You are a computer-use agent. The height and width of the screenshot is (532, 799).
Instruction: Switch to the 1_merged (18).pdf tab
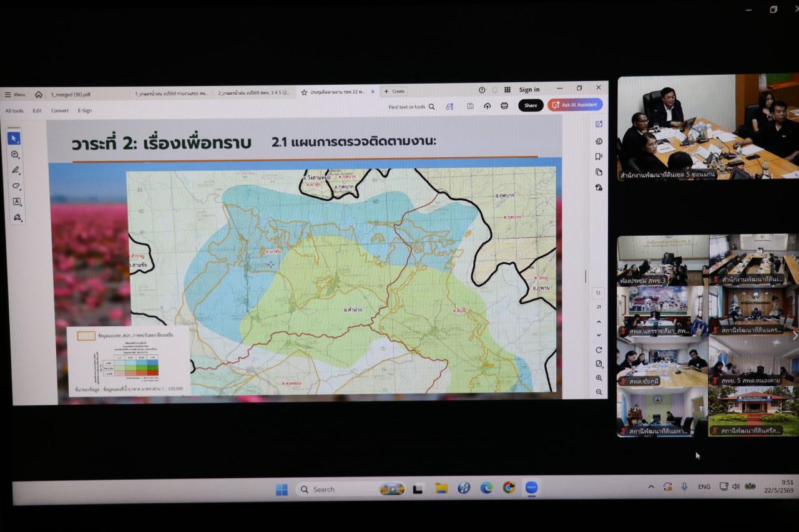pyautogui.click(x=71, y=94)
